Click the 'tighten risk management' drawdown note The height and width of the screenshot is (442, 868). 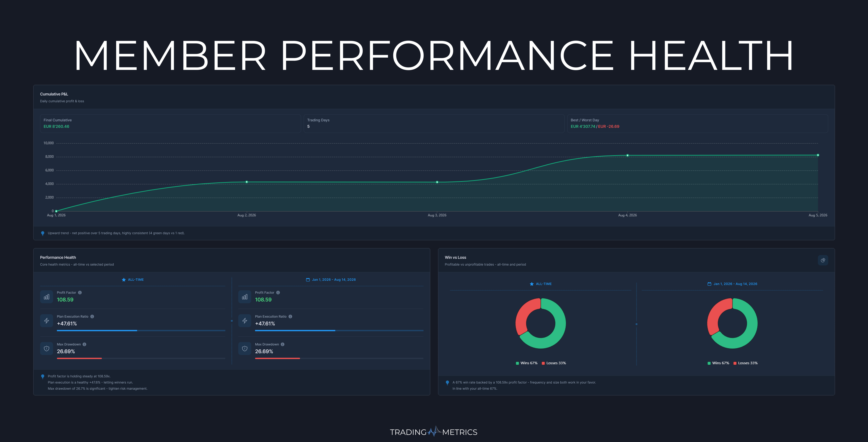tap(97, 388)
